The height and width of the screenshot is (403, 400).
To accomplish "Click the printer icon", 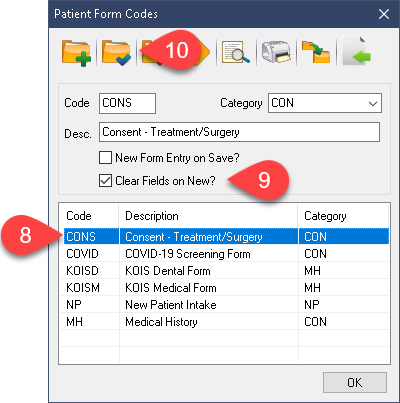I will [x=276, y=52].
